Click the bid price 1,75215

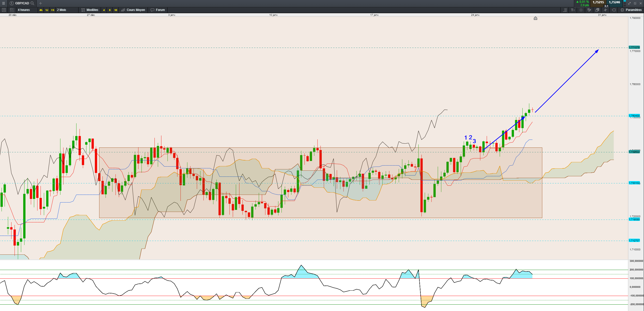pos(598,2)
